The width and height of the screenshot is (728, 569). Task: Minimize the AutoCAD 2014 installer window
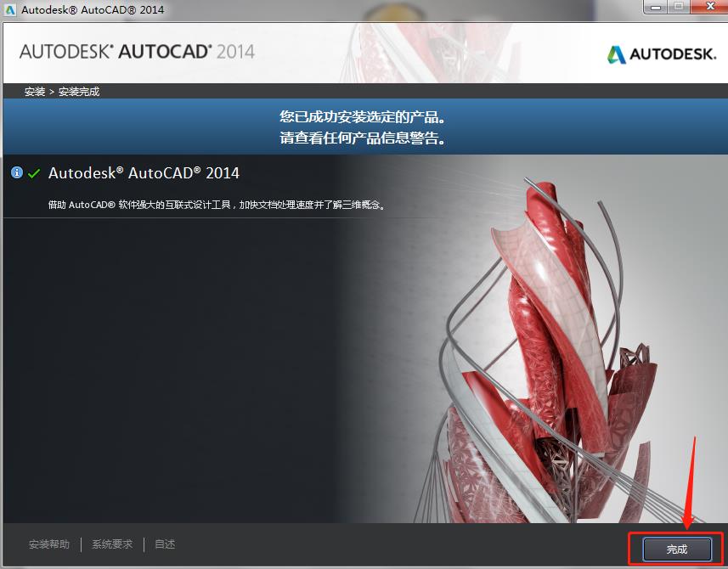pyautogui.click(x=656, y=7)
